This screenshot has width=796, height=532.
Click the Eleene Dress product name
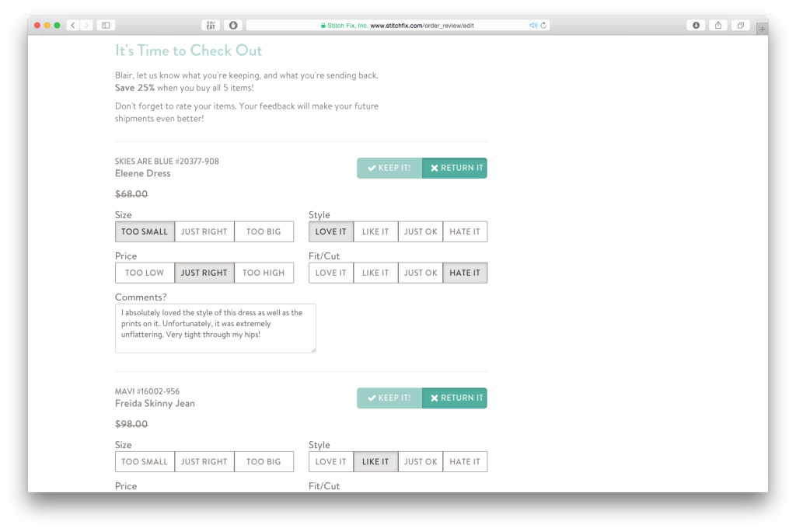143,173
